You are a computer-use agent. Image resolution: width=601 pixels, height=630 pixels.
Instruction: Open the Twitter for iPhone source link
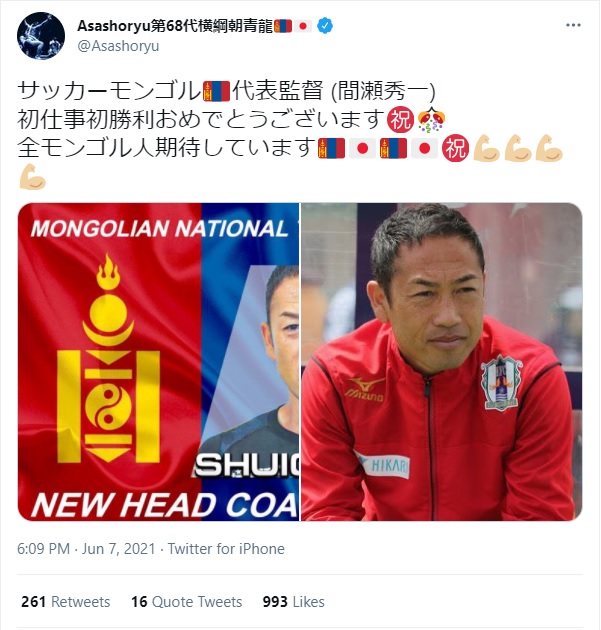[x=226, y=549]
